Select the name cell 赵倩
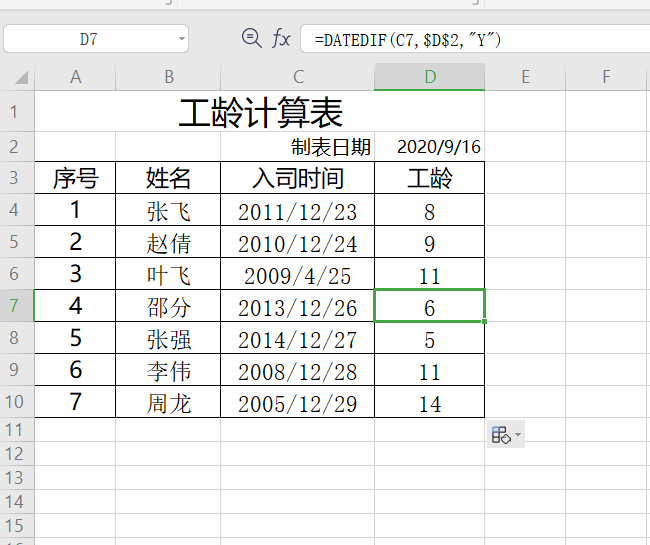Screen dimensions: 650x545 click(168, 242)
